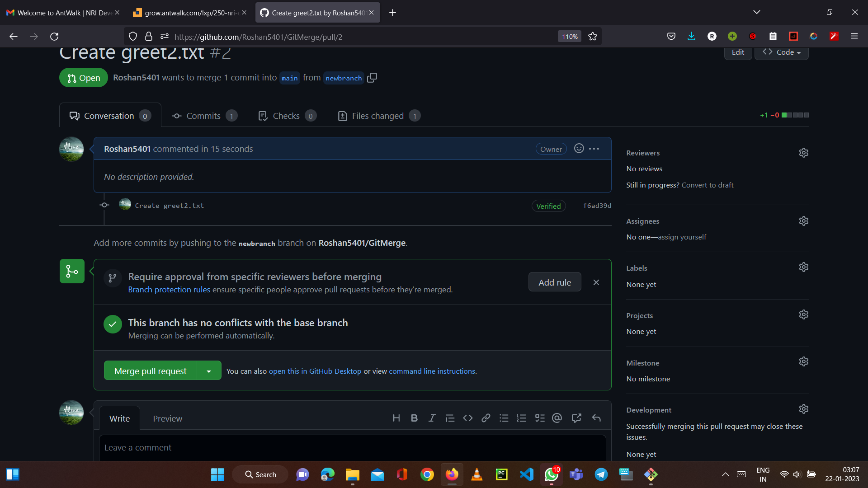Dismiss the Require approval suggestion

coord(596,282)
